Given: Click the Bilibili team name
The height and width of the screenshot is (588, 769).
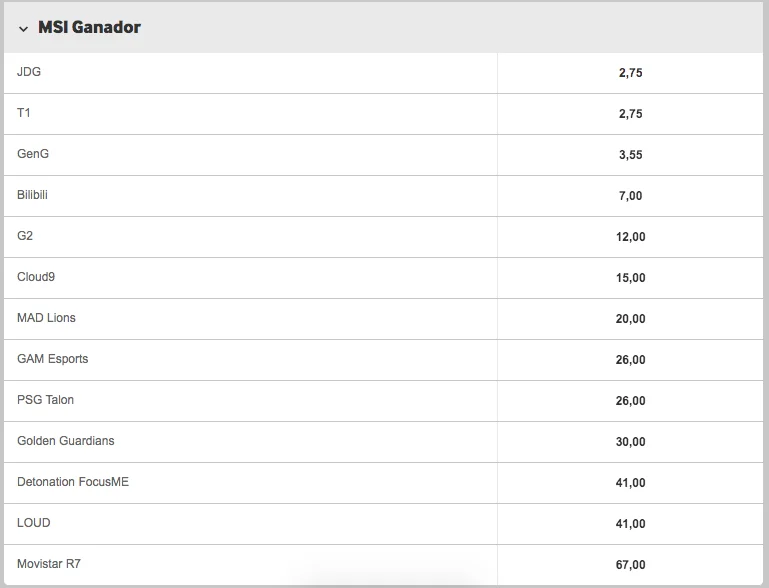Looking at the screenshot, I should (x=32, y=195).
